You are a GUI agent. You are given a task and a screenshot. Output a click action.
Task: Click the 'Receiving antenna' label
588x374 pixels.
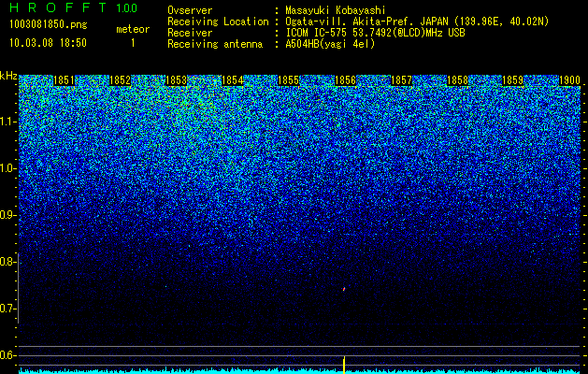(215, 44)
